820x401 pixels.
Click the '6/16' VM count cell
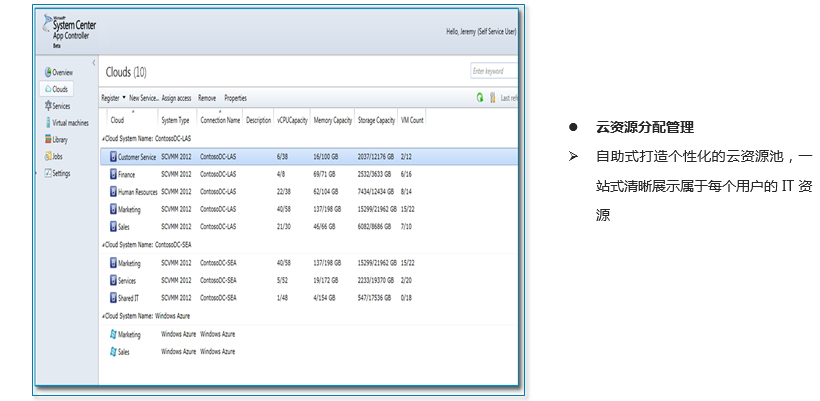[406, 175]
